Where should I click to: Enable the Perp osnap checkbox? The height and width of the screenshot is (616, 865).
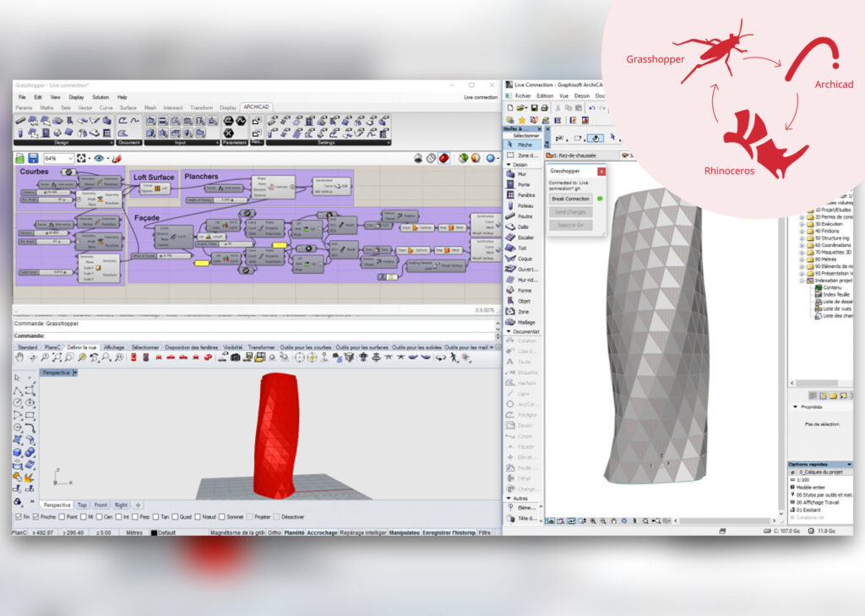point(134,517)
